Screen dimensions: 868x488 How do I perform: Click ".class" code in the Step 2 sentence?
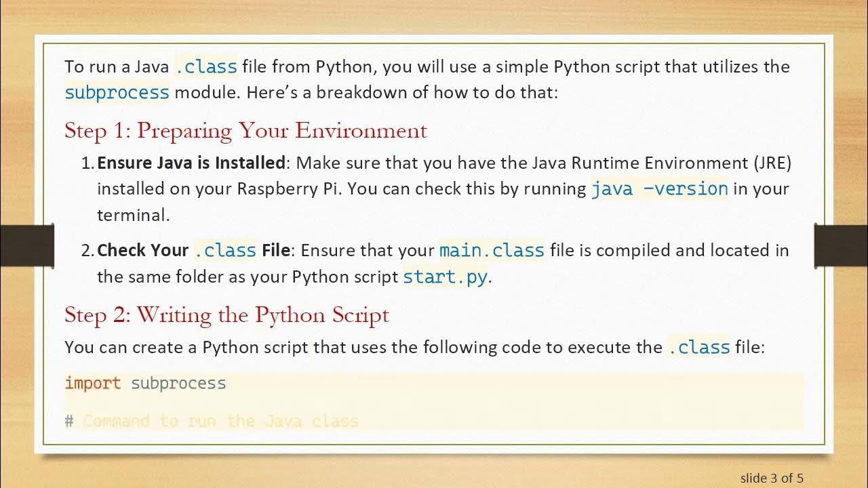coord(698,348)
